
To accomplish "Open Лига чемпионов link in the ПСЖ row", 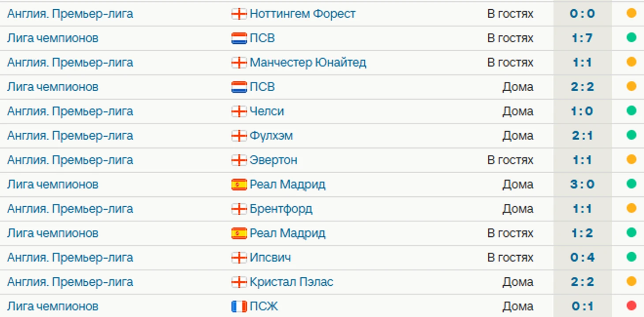I will tap(52, 306).
